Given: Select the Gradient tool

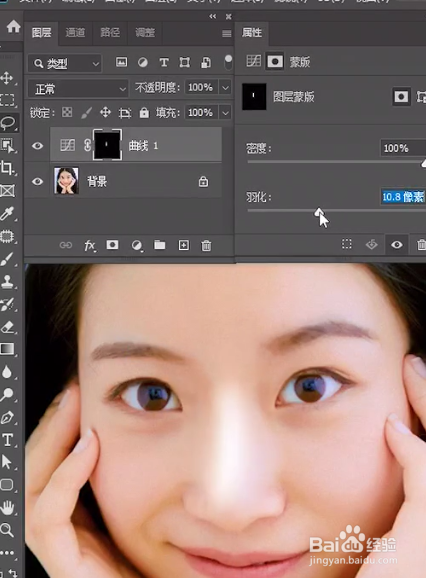Looking at the screenshot, I should (x=7, y=349).
